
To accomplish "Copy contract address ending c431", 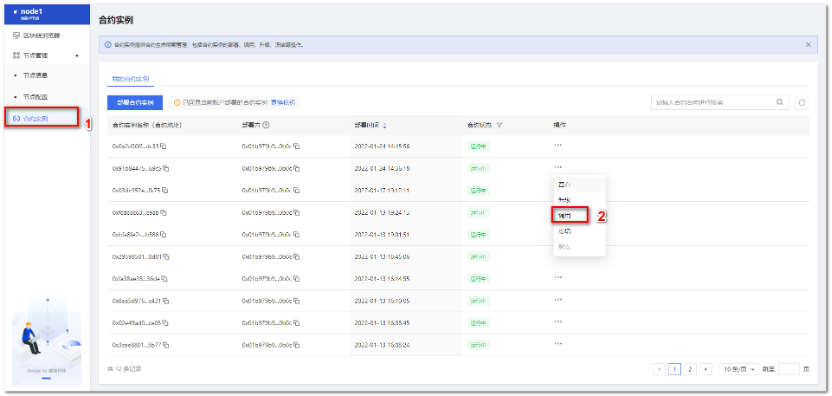I will (166, 301).
